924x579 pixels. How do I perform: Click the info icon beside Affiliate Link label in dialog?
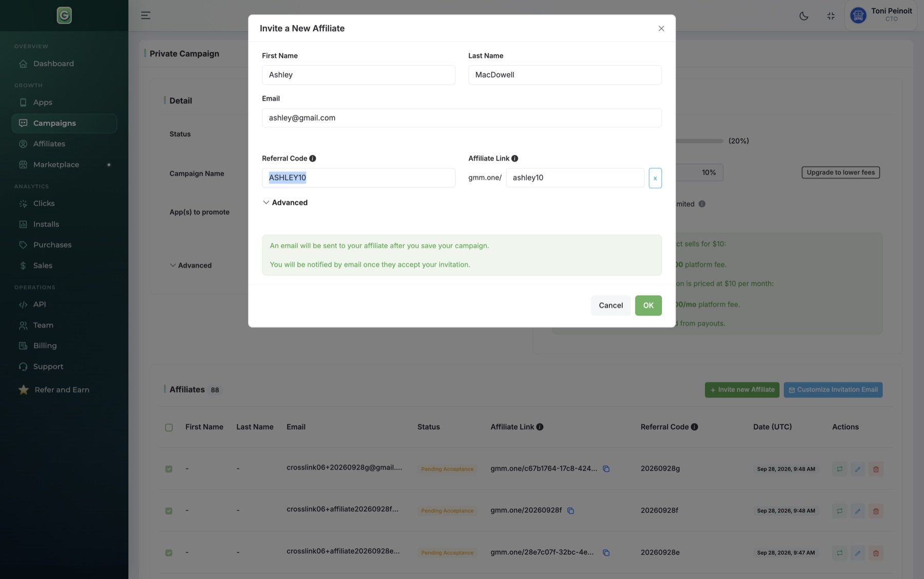coord(514,159)
